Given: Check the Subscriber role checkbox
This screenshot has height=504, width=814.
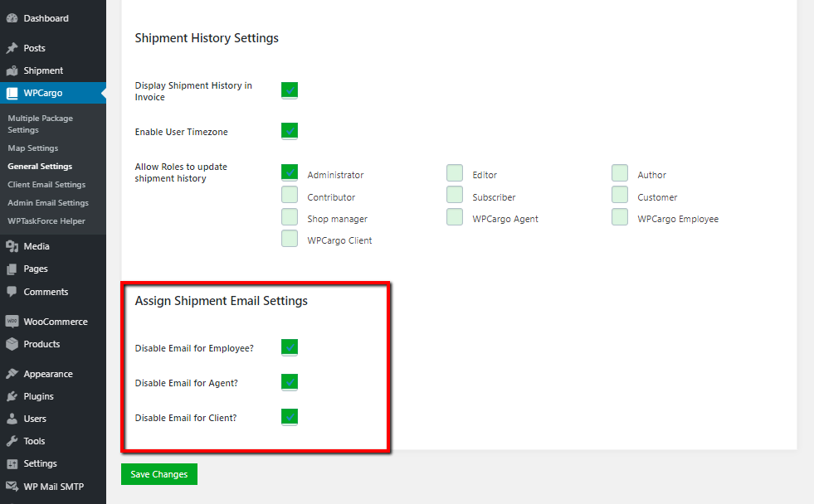Looking at the screenshot, I should [x=455, y=195].
